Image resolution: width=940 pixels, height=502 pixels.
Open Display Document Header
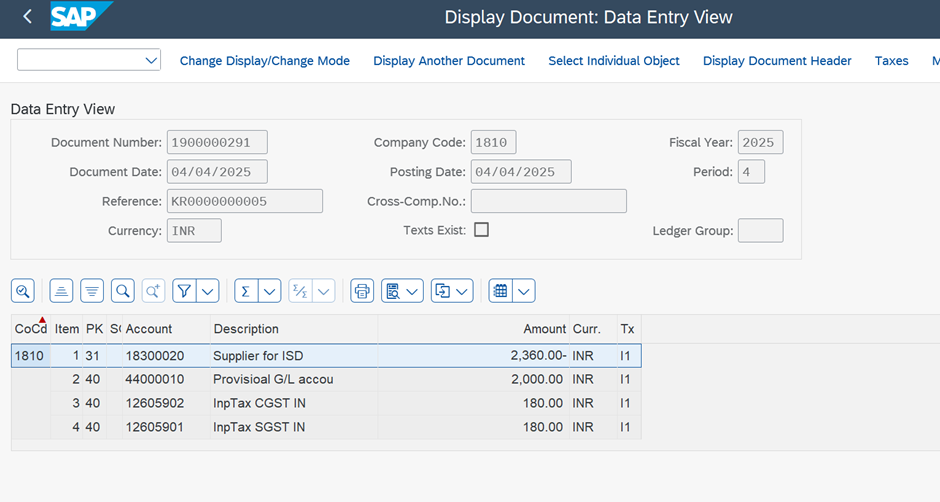click(777, 61)
